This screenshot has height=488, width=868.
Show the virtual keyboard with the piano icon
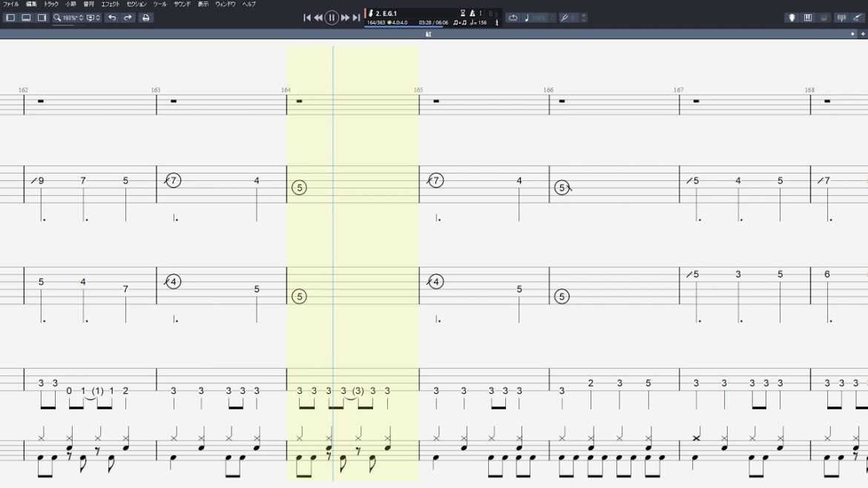point(808,18)
